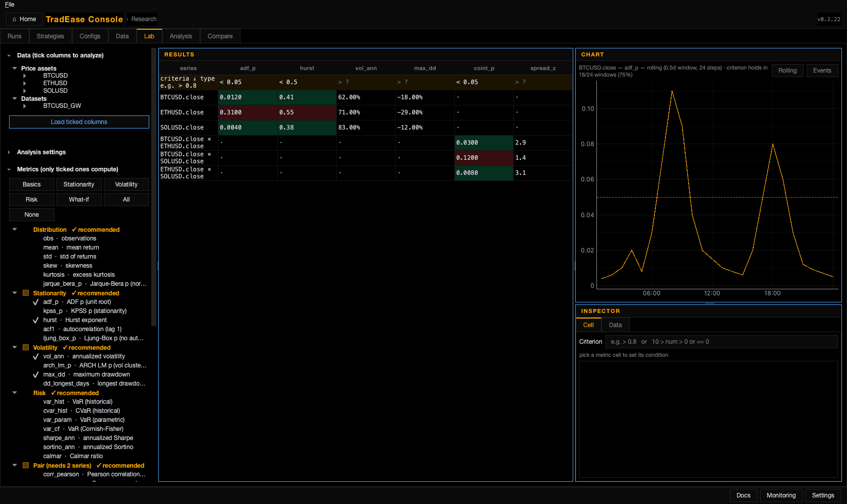Open the Data tab in Inspector

point(615,325)
